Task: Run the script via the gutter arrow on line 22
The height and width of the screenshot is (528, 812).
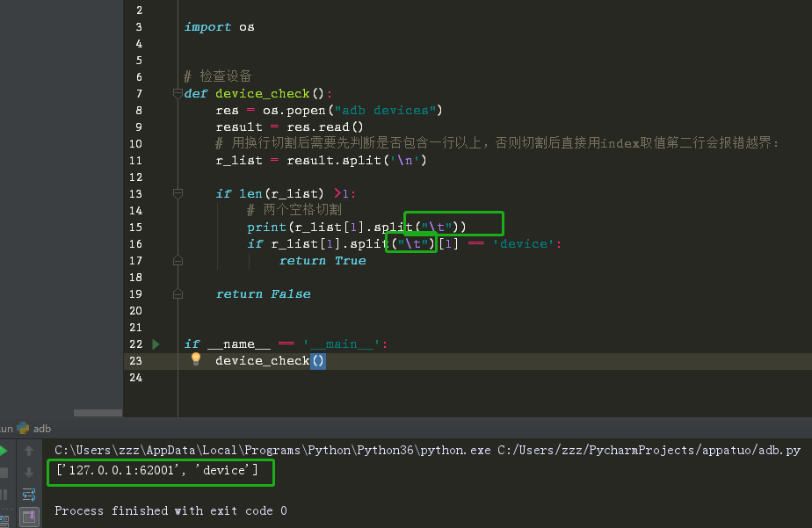Action: click(156, 344)
